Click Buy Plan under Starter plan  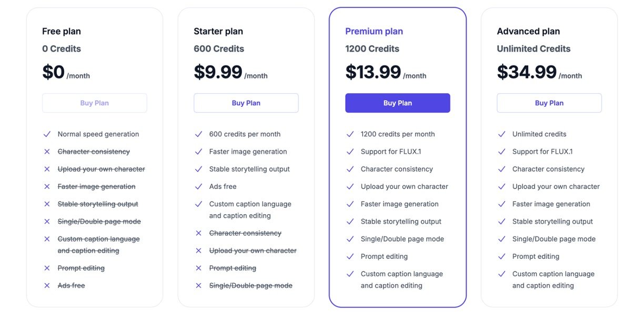(x=246, y=103)
